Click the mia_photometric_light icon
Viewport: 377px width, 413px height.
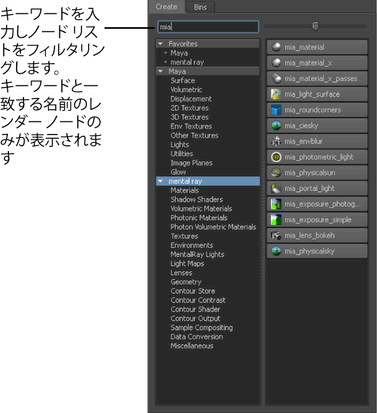coord(276,157)
